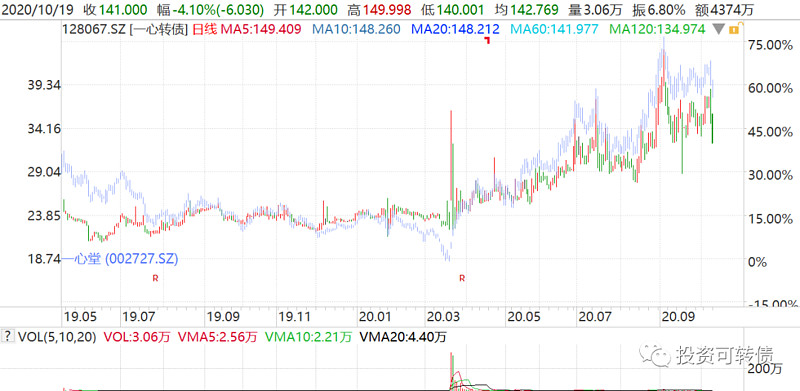
Task: Click the 128067.SZ [一心转债] title
Action: click(x=126, y=30)
